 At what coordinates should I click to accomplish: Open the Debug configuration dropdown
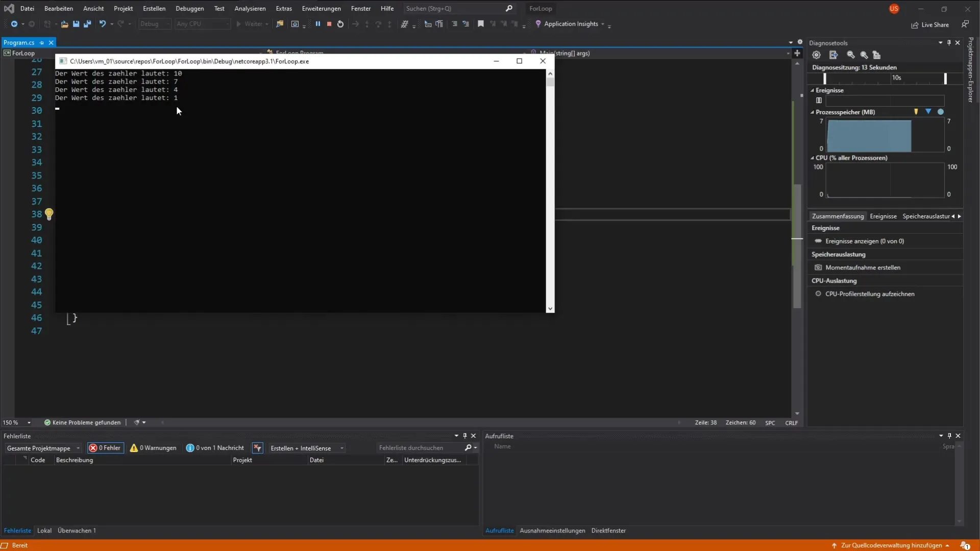[x=155, y=24]
